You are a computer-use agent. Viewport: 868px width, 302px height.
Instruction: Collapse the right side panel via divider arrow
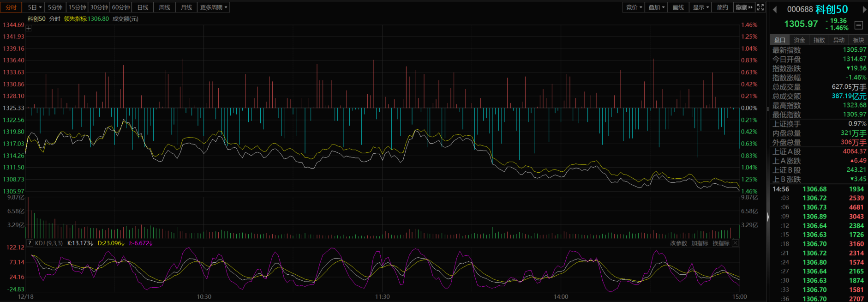[768, 217]
